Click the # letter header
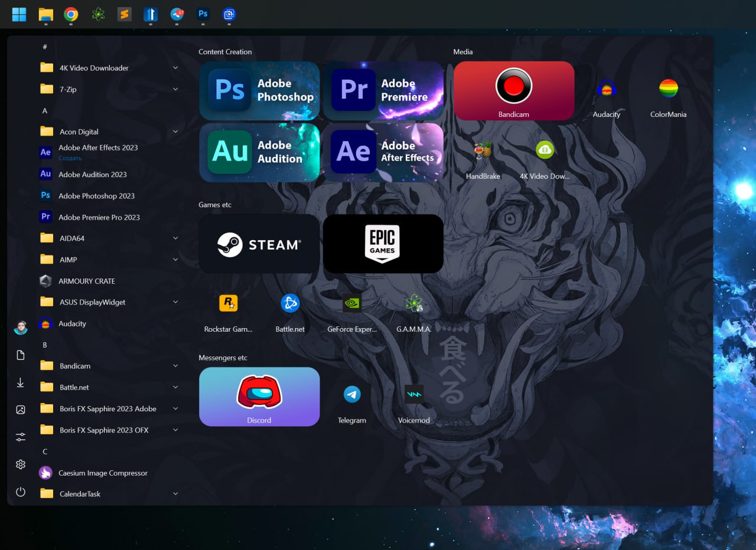This screenshot has height=550, width=756. (x=45, y=47)
